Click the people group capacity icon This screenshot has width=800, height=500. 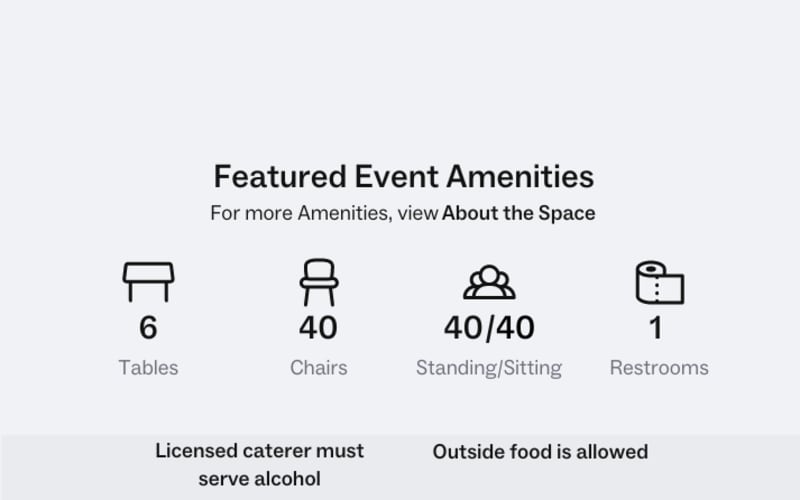(x=489, y=282)
